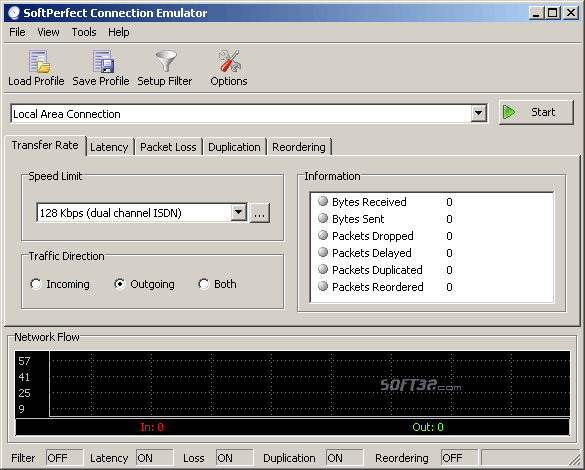This screenshot has width=585, height=470.
Task: Switch to the Packet Loss tab
Action: point(168,147)
